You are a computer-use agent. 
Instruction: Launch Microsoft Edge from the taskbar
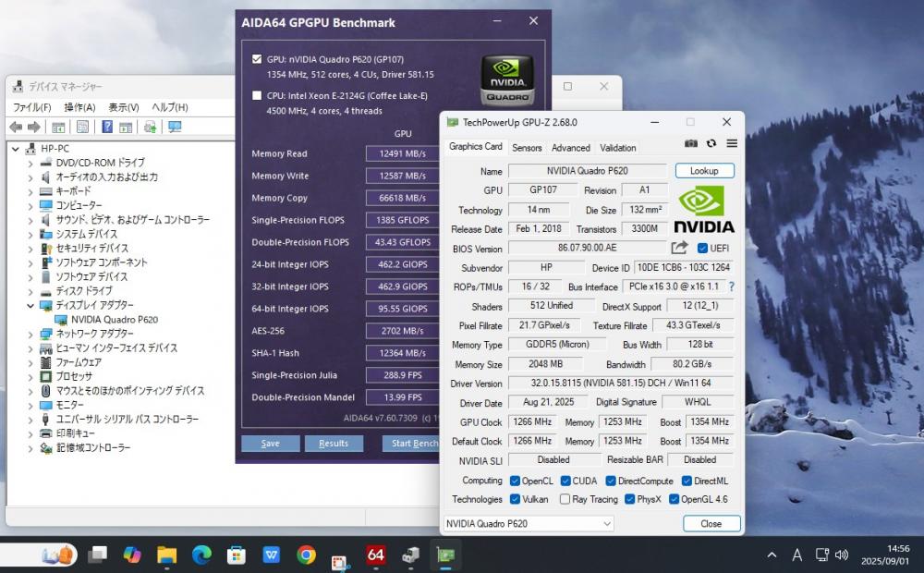coord(201,555)
